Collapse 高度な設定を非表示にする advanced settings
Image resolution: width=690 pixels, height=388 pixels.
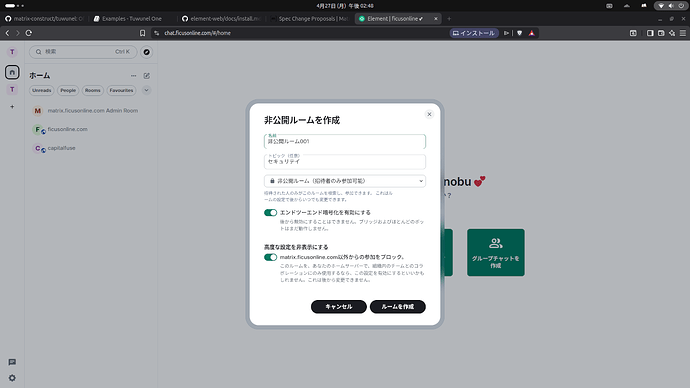(296, 247)
